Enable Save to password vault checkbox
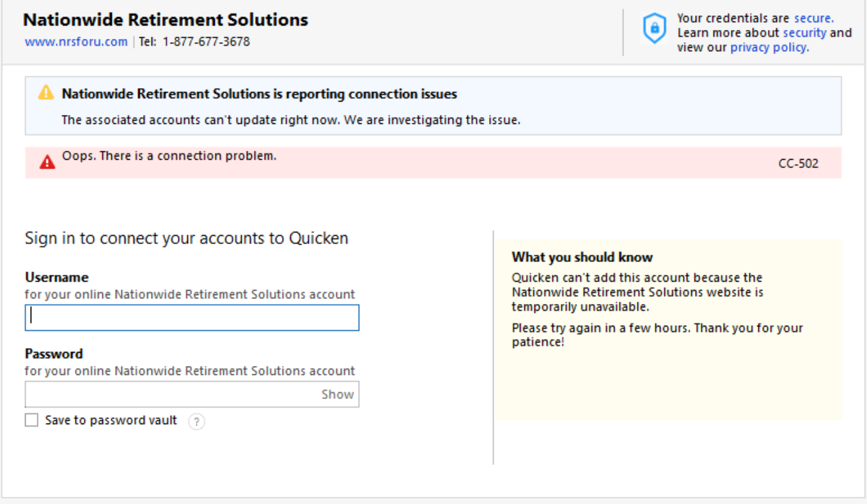Screen dimensions: 867x504 coord(31,420)
